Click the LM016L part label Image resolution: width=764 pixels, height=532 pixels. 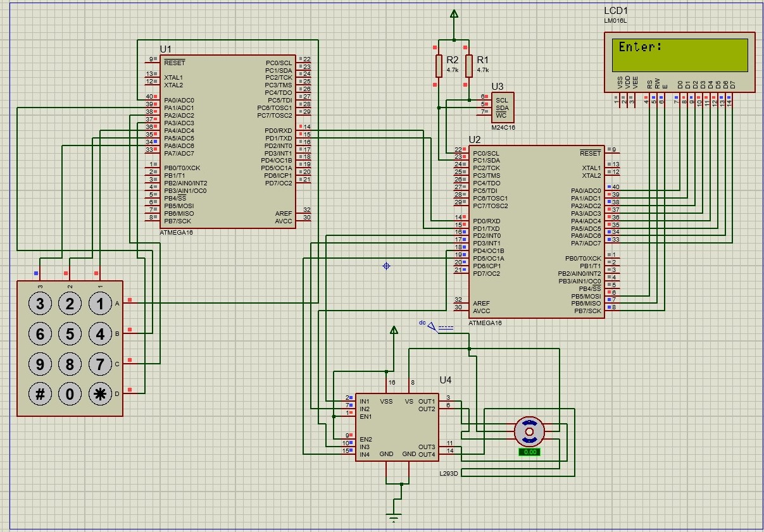[615, 21]
